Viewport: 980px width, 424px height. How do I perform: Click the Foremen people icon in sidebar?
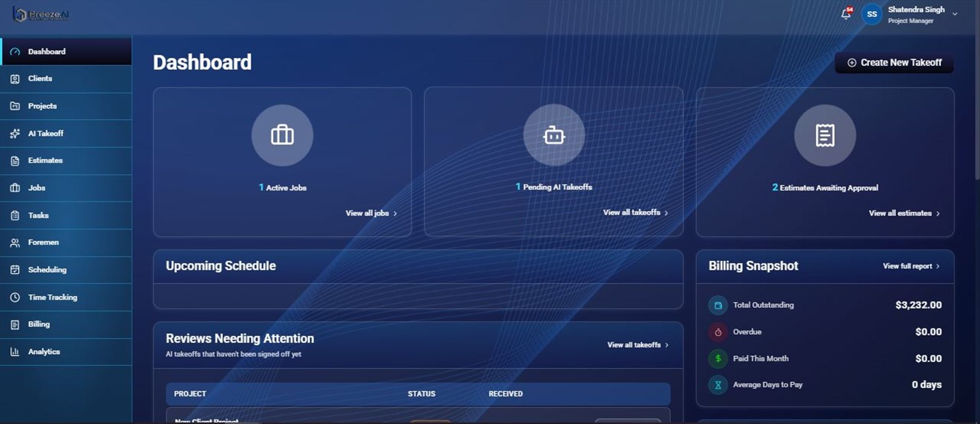pos(15,243)
